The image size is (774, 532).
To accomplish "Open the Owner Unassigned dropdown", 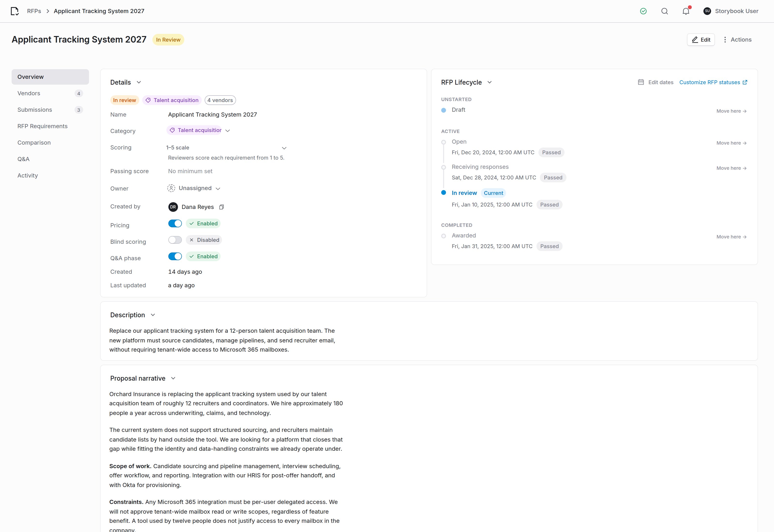I will pos(194,188).
